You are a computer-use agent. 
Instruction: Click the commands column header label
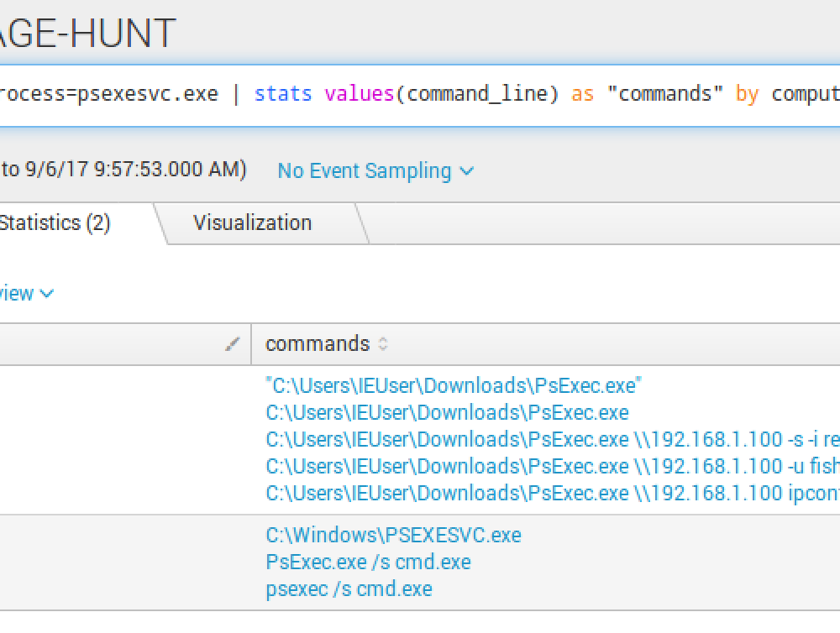point(318,344)
